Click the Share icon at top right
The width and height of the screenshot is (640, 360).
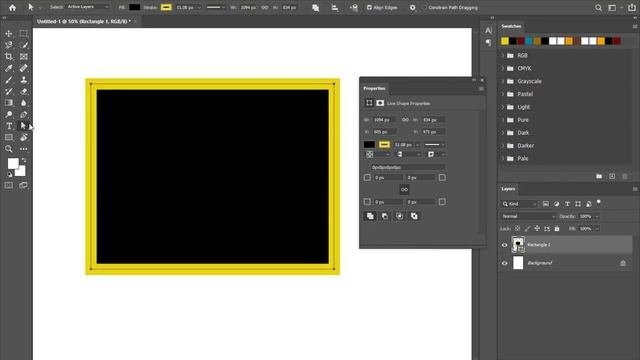(631, 7)
